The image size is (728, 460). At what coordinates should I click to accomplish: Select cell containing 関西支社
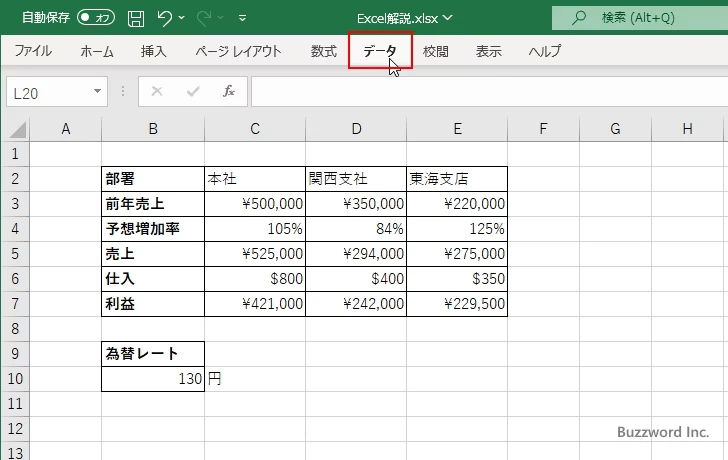356,179
